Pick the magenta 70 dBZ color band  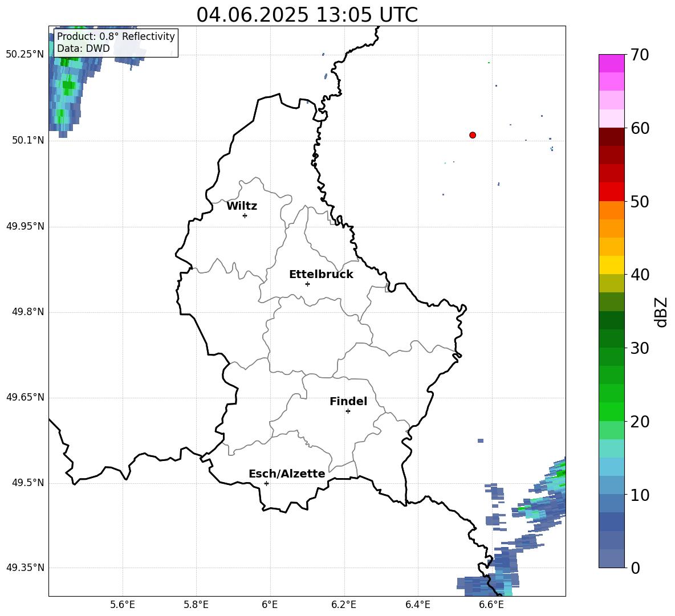click(611, 63)
